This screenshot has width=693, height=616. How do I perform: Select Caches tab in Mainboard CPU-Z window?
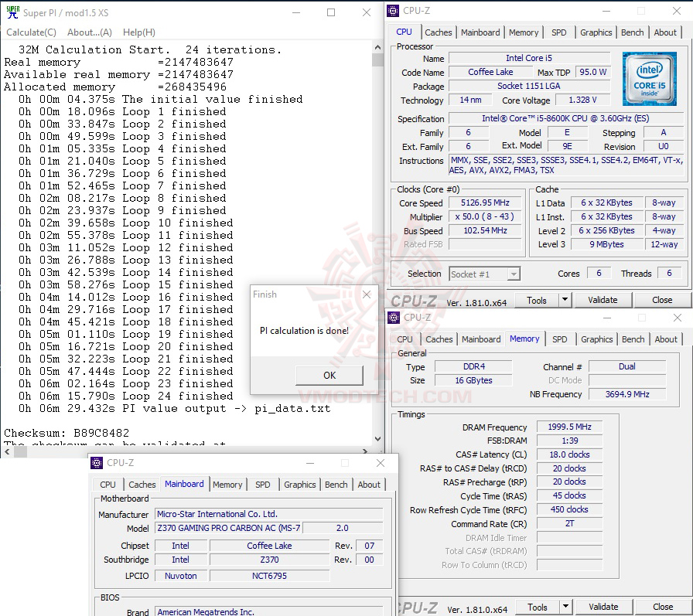click(x=142, y=485)
